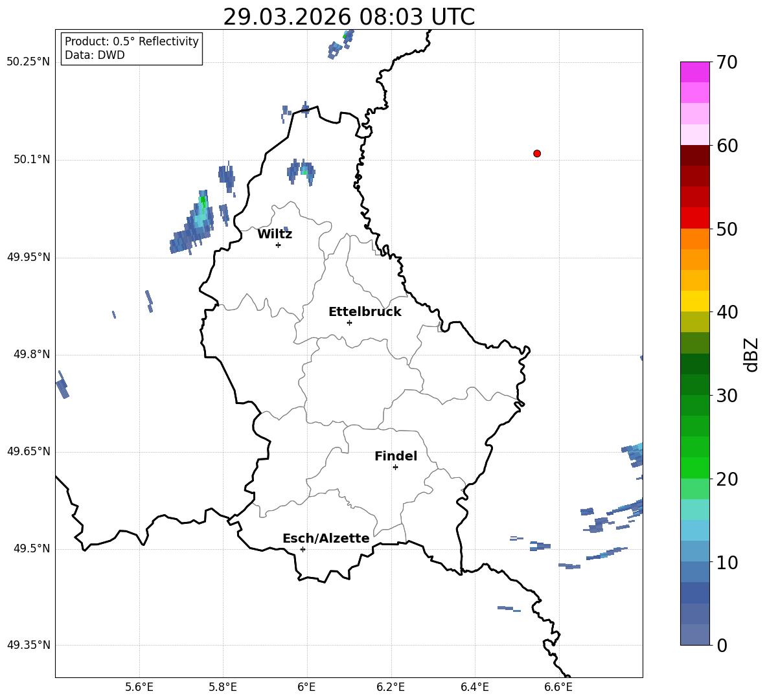Image resolution: width=767 pixels, height=700 pixels.
Task: Click the 49.65°N latitude label
Action: pyautogui.click(x=29, y=451)
